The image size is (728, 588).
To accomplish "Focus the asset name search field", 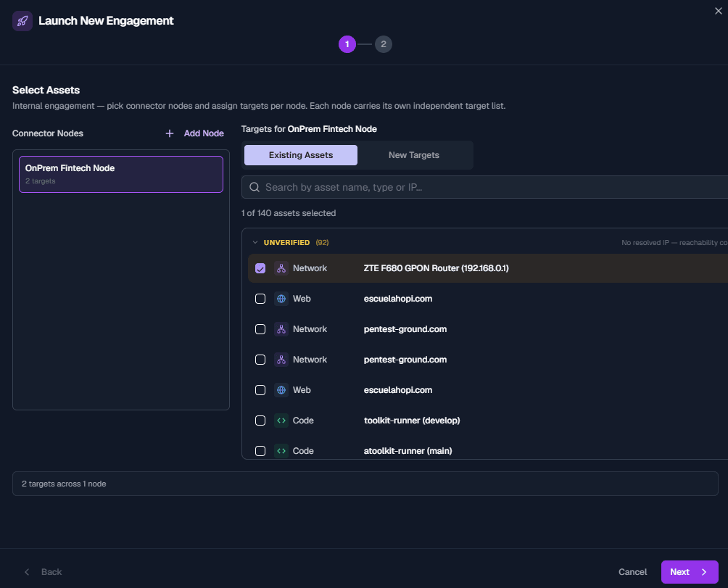I will click(x=485, y=187).
